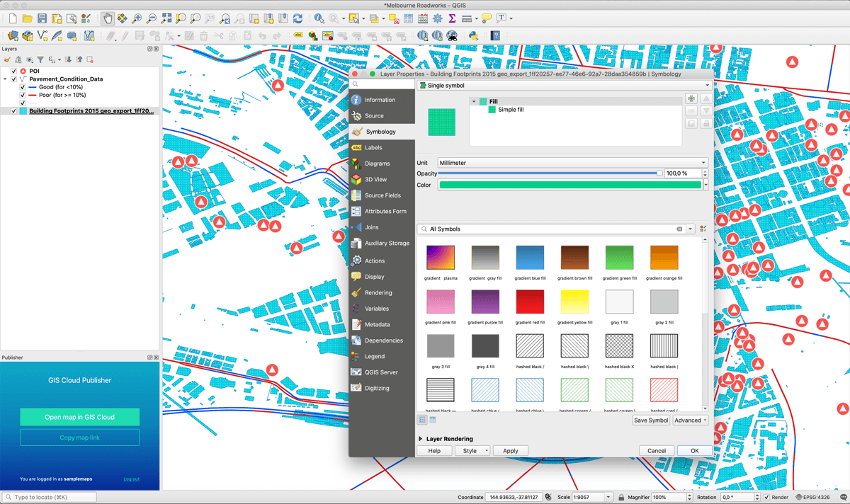Click the Help book icon in toolbar
Image resolution: width=850 pixels, height=504 pixels.
tap(496, 35)
